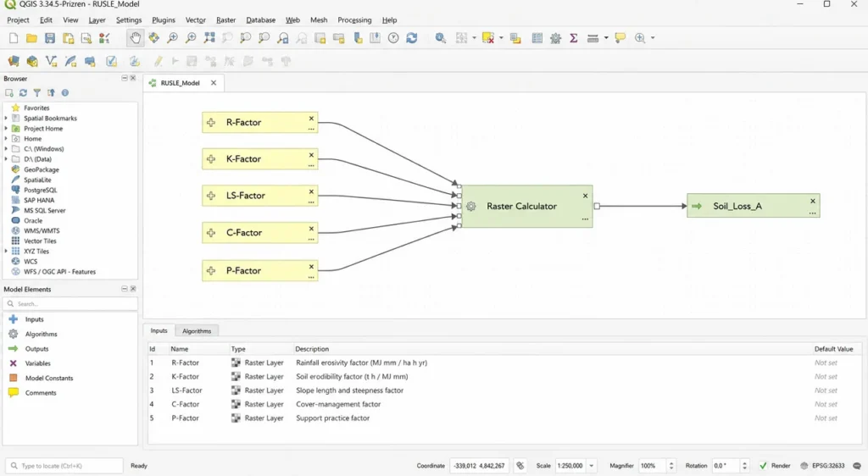868x476 pixels.
Task: Click the EPSG:32633 projection button
Action: 824,466
